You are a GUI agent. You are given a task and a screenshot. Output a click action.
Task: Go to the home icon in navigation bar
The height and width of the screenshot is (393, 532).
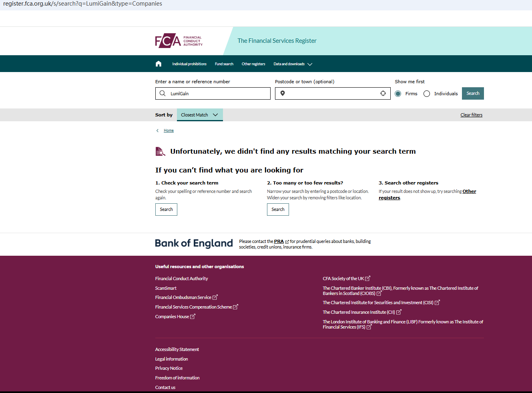point(159,64)
